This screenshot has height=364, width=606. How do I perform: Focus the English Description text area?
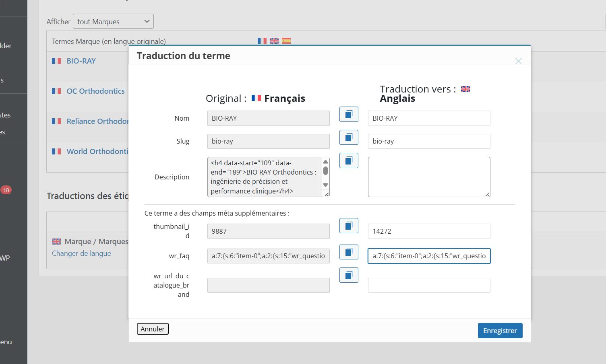[x=429, y=177]
